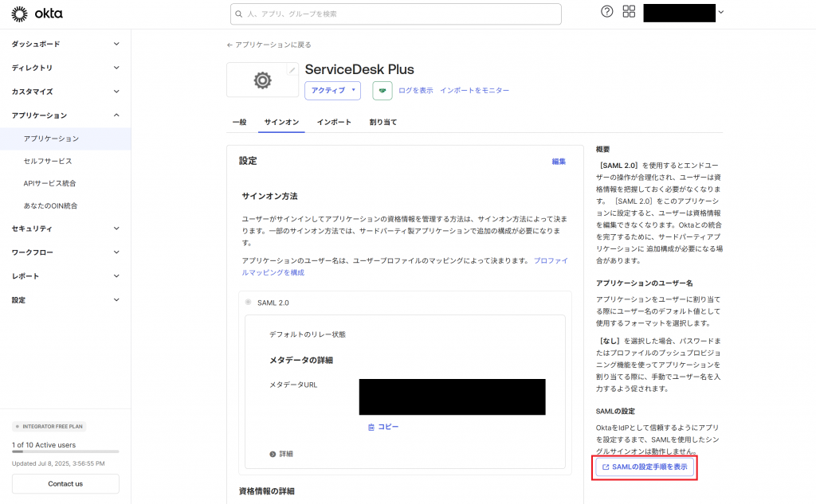This screenshot has width=816, height=504.
Task: Click the SAMLの設定 heading
Action: click(615, 412)
